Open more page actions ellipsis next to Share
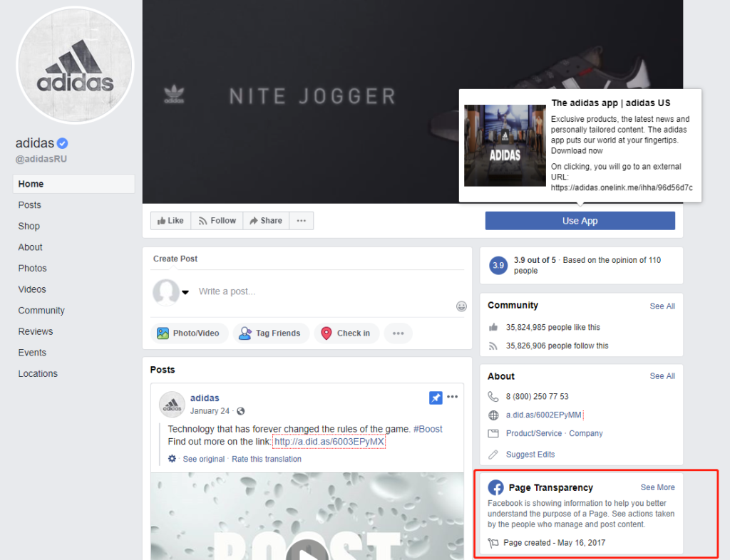Screen dimensions: 730x560 (x=302, y=220)
